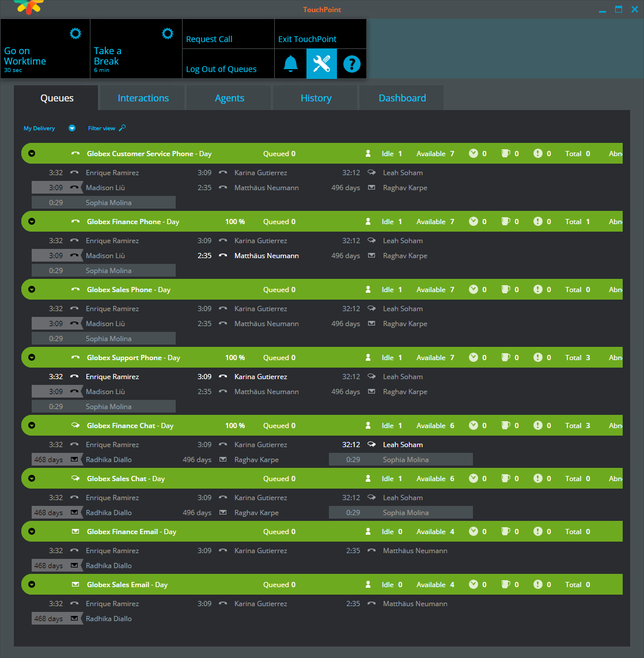The height and width of the screenshot is (658, 644).
Task: Collapse the Globex Customer Service Phone queue
Action: (32, 154)
